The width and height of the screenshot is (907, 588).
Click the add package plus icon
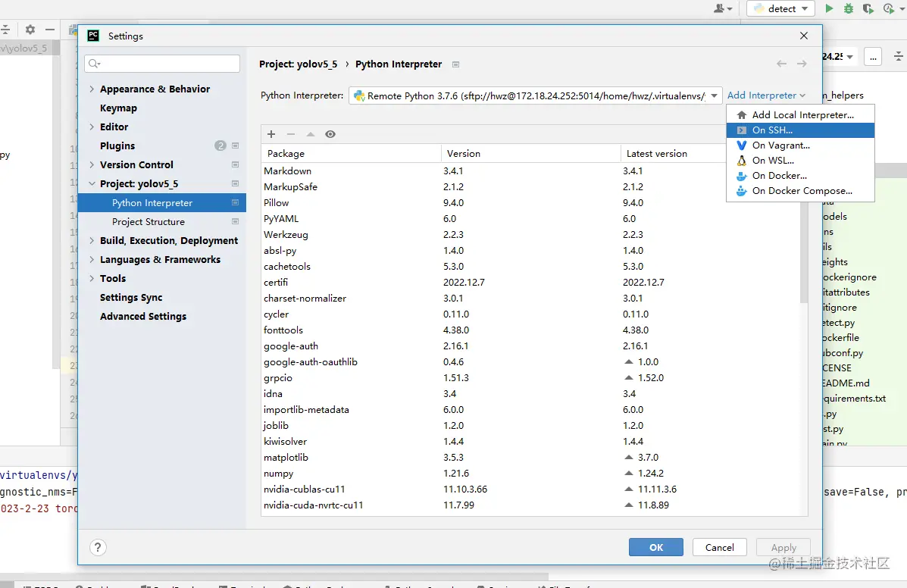click(x=271, y=134)
